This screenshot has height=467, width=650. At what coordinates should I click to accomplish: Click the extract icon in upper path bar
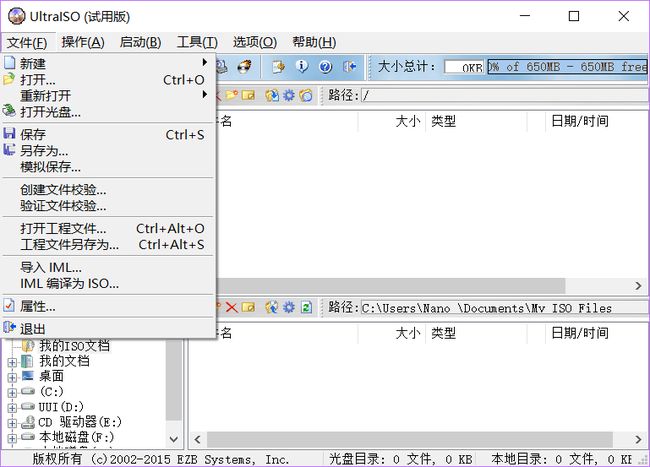tap(272, 95)
